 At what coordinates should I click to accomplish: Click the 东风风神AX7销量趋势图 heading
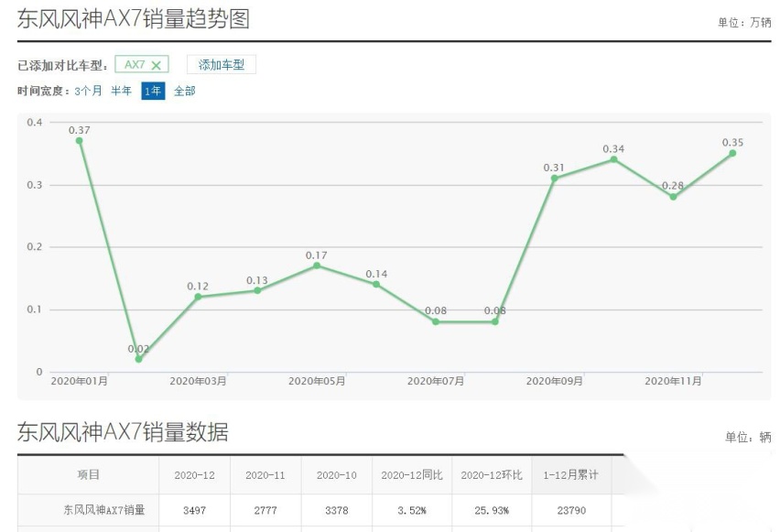coord(134,19)
